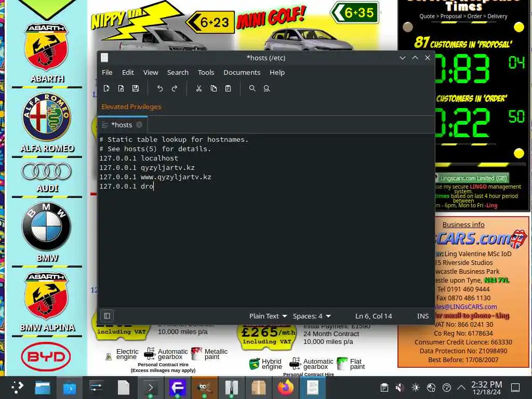Viewport: 532px width, 399px height.
Task: Select the *hosts document tab
Action: point(122,125)
